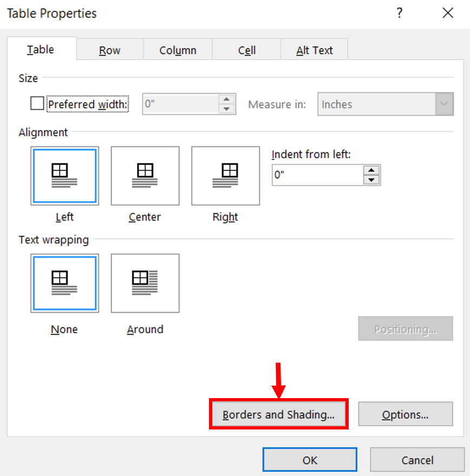Open the Measure in dropdown
This screenshot has height=476, width=470.
pyautogui.click(x=386, y=104)
